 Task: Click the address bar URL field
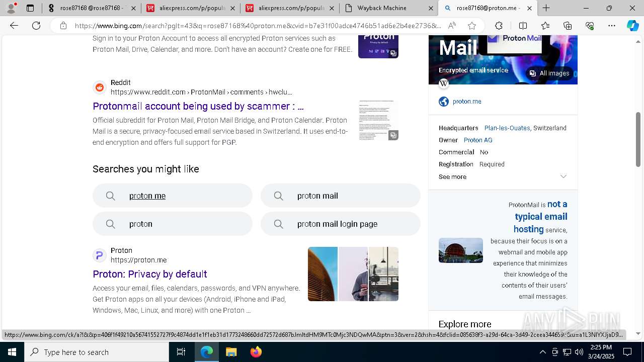(x=258, y=26)
